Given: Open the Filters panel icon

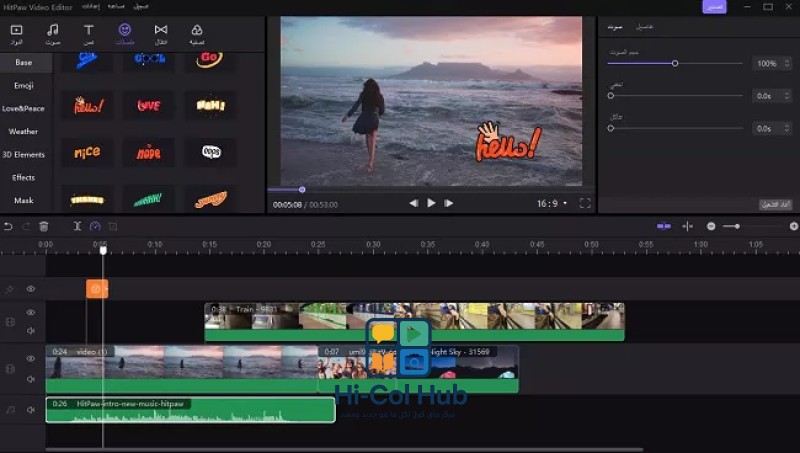Looking at the screenshot, I should click(x=196, y=34).
